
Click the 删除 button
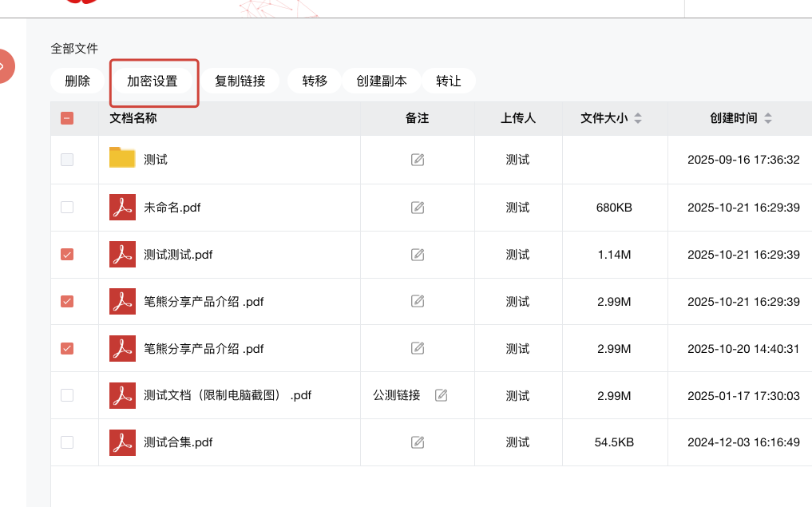point(77,81)
